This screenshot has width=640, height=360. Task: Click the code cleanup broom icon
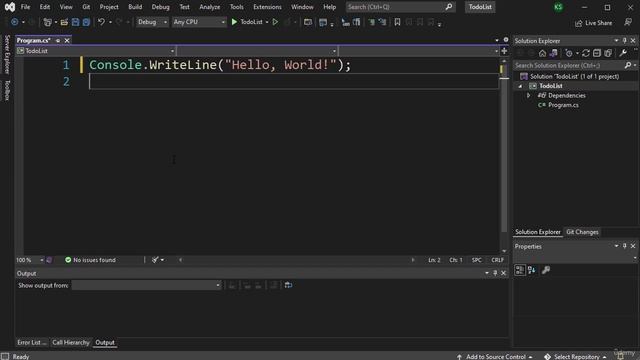point(155,260)
